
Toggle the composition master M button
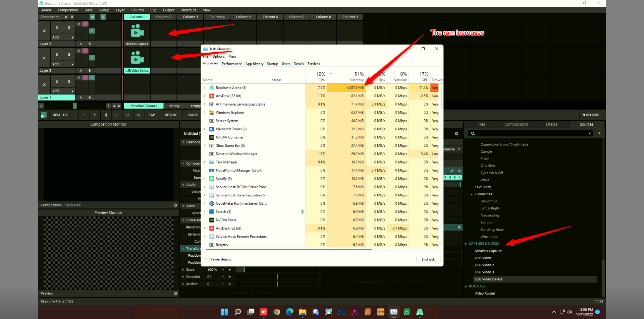point(92,17)
